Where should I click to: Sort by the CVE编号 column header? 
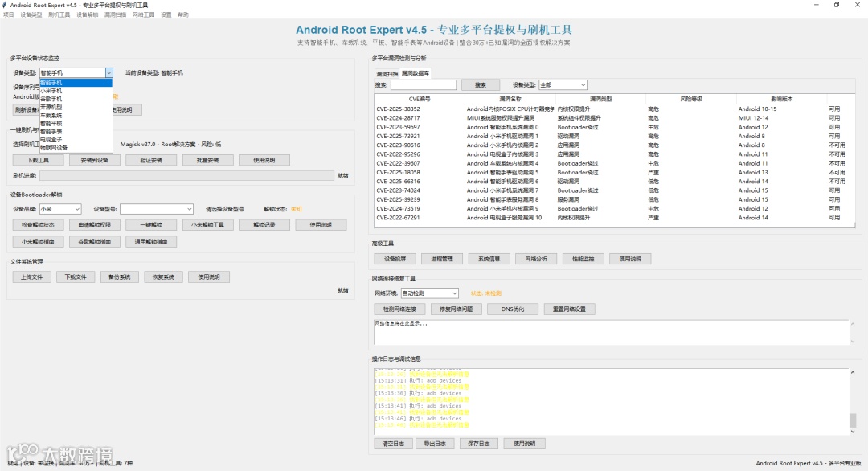420,99
